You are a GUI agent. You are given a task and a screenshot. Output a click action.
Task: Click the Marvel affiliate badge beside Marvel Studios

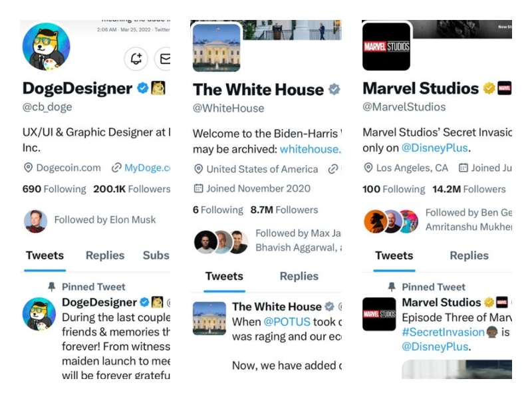tap(505, 88)
